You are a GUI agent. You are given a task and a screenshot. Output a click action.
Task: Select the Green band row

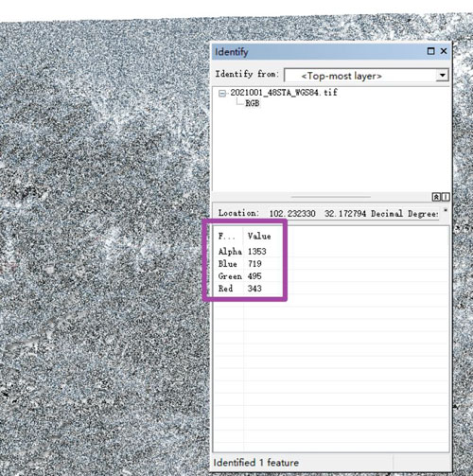coord(331,276)
